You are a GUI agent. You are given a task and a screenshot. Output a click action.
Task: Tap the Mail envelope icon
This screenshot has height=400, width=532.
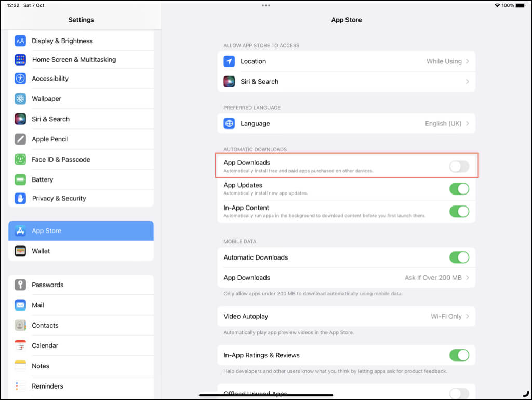pos(20,305)
